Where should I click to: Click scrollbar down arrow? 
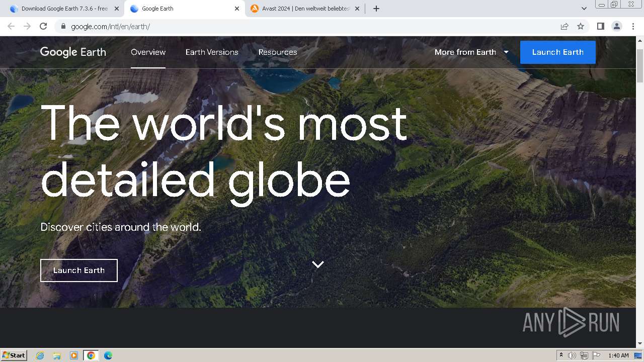pos(640,344)
